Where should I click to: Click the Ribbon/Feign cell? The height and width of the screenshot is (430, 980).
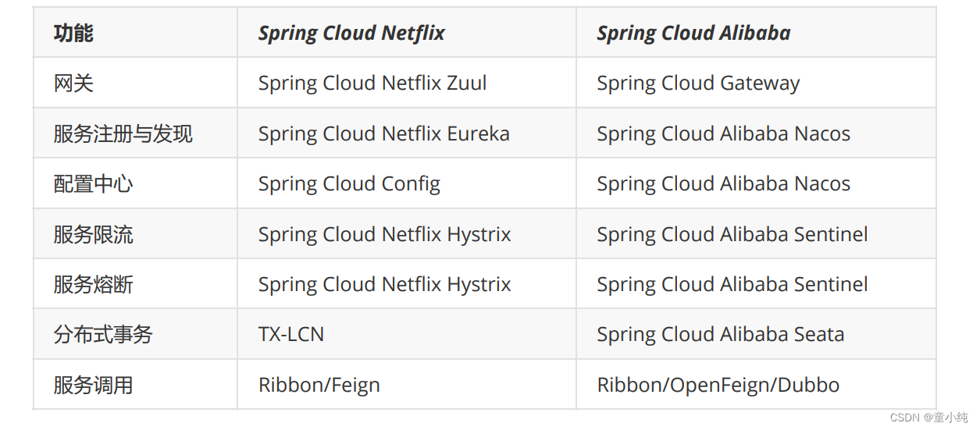coord(319,385)
